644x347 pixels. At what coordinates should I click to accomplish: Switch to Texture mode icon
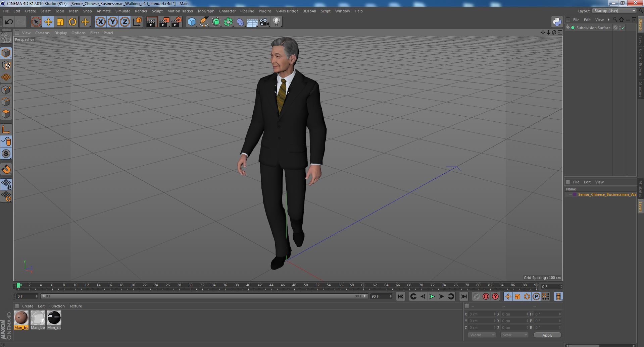tap(6, 65)
